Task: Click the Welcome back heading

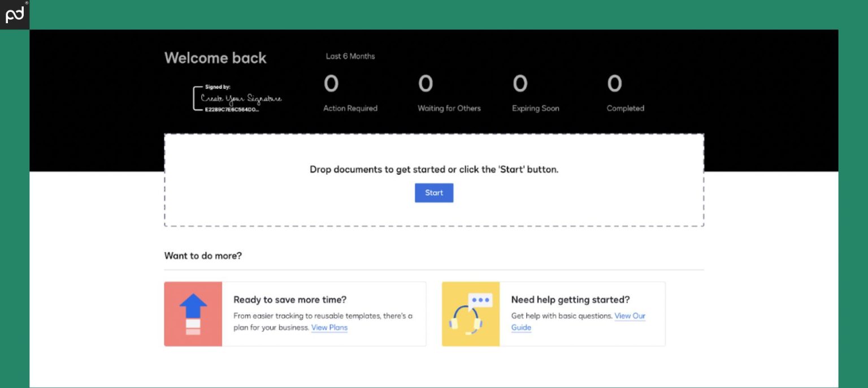Action: pos(215,58)
